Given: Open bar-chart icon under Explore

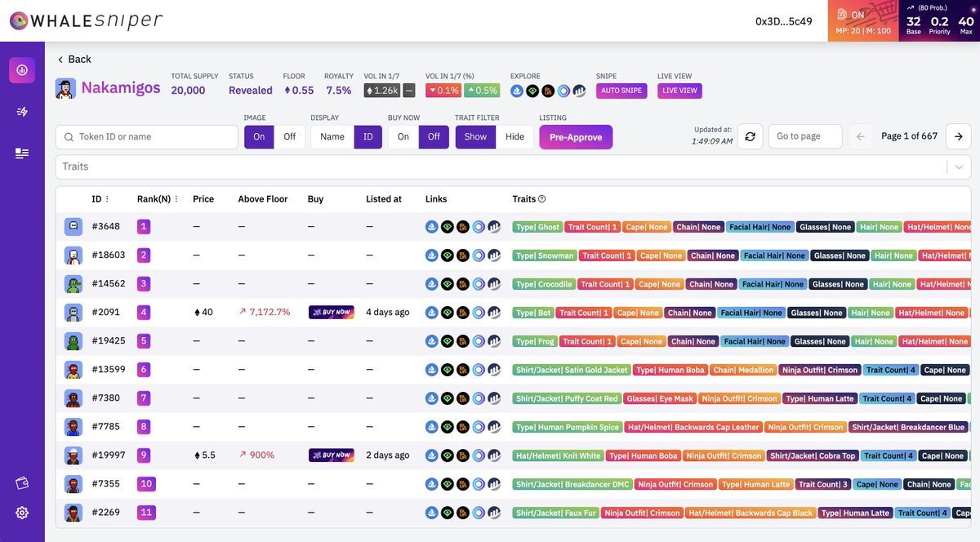Looking at the screenshot, I should [x=579, y=91].
